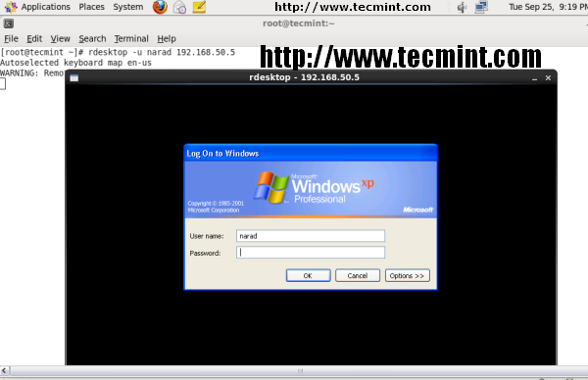The height and width of the screenshot is (380, 588).
Task: Open the terminal Edit menu
Action: coord(34,38)
